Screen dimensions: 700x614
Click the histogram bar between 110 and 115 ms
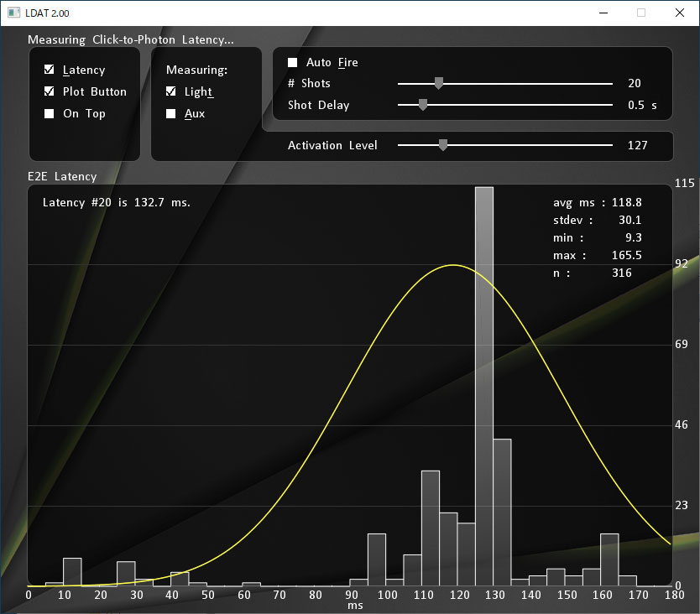pyautogui.click(x=431, y=528)
